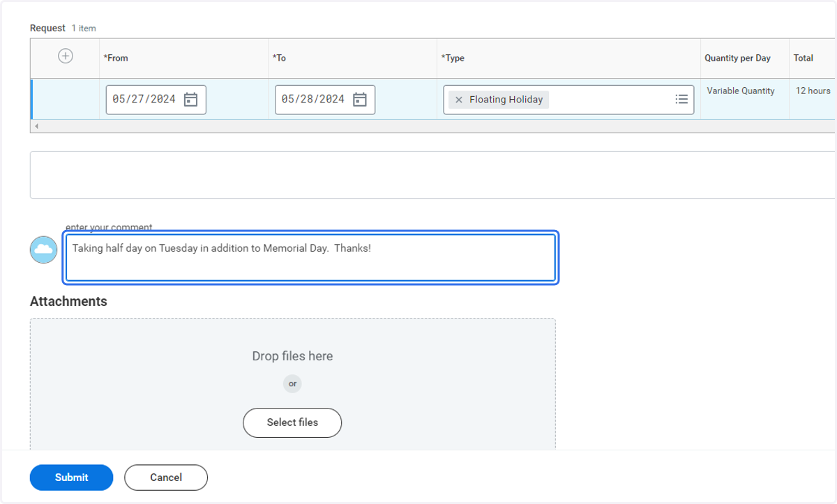The image size is (837, 504).
Task: Click the cloud avatar beside the comment
Action: pyautogui.click(x=43, y=249)
